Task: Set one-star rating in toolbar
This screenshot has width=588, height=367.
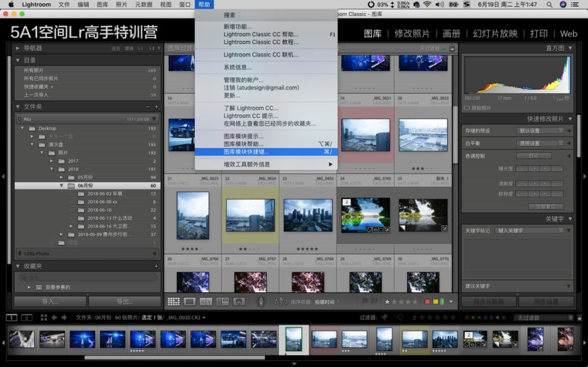Action: [387, 302]
